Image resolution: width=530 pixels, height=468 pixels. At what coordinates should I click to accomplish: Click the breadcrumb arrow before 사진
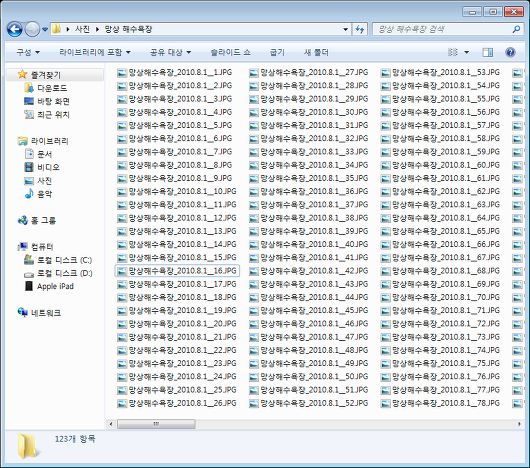click(x=68, y=29)
